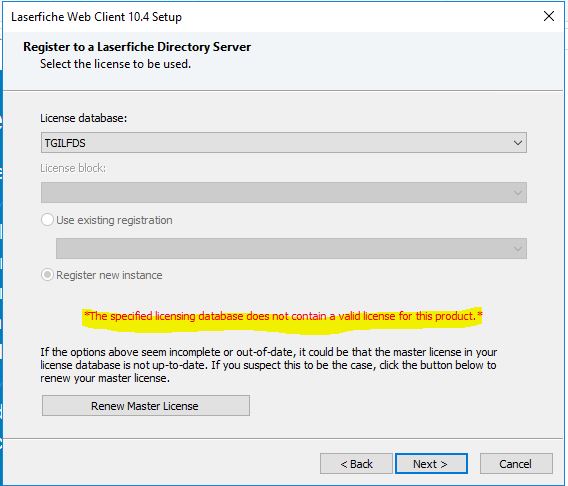Go back with the Back button
The image size is (568, 486).
[x=356, y=464]
